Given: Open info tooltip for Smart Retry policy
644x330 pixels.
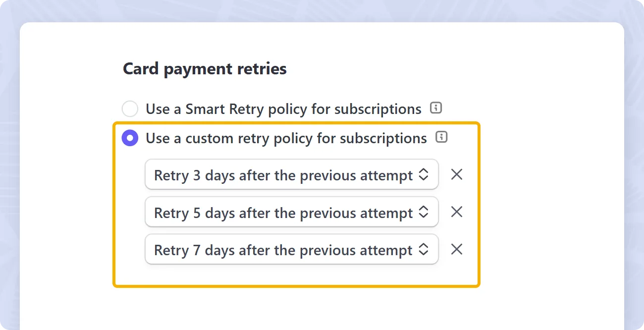Looking at the screenshot, I should 436,108.
